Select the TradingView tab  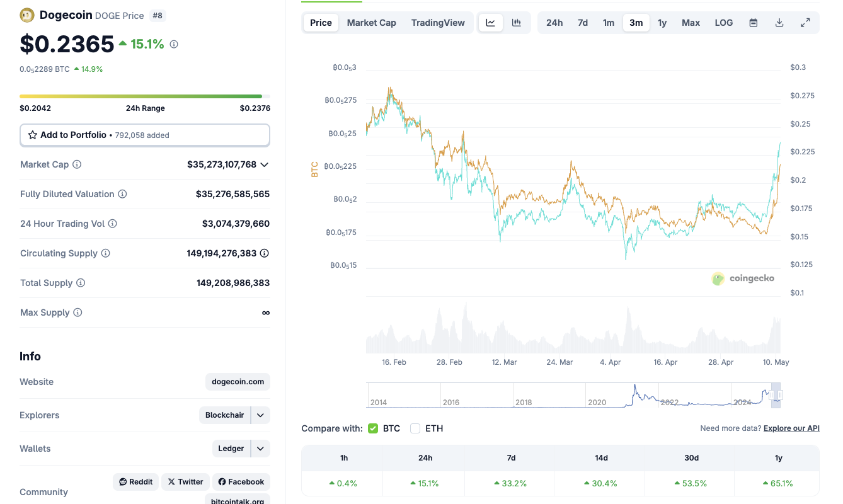[438, 23]
